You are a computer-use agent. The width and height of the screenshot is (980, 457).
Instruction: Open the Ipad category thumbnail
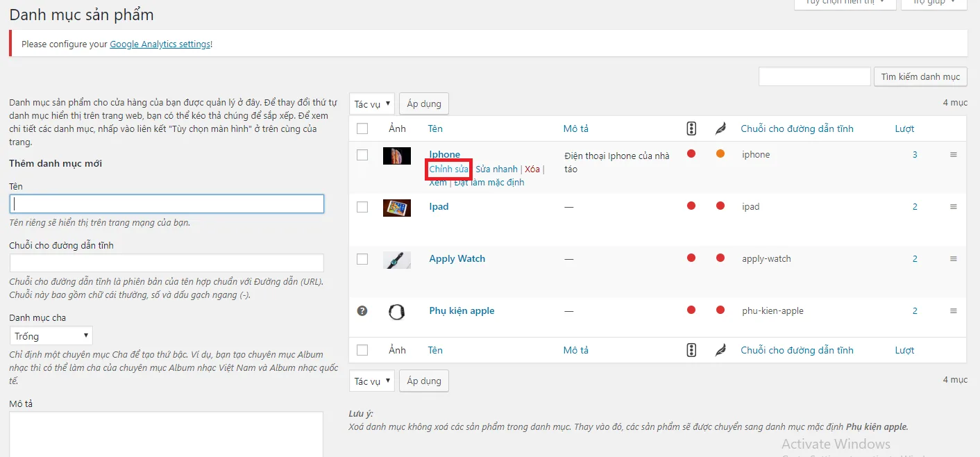(397, 208)
